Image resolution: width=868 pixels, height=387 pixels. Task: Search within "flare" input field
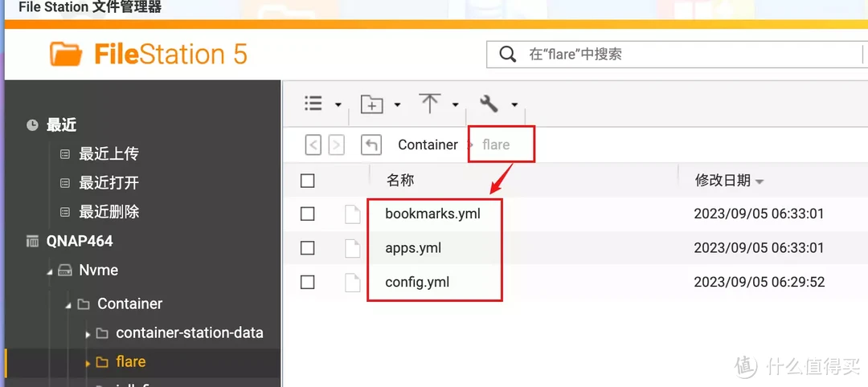click(x=677, y=54)
